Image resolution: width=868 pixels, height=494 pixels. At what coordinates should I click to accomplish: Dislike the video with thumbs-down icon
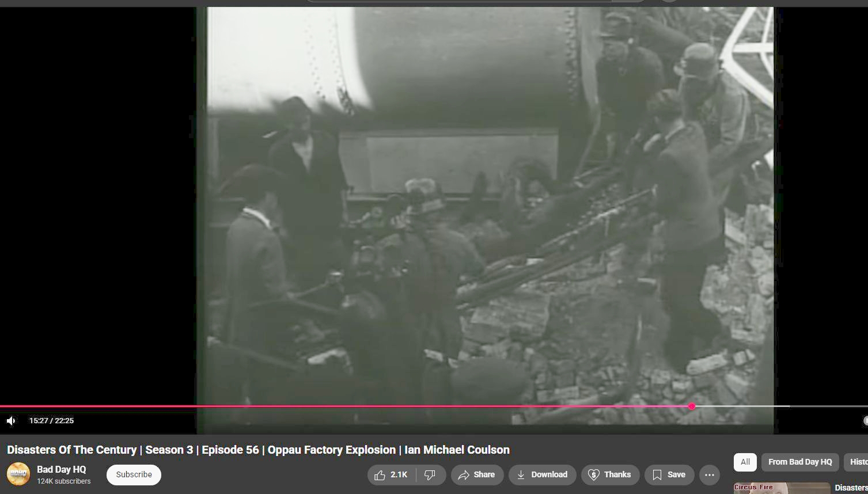(430, 475)
